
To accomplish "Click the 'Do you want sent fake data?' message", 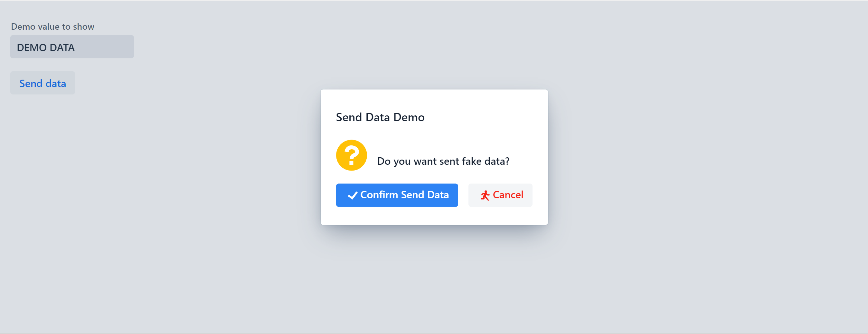I will point(443,161).
